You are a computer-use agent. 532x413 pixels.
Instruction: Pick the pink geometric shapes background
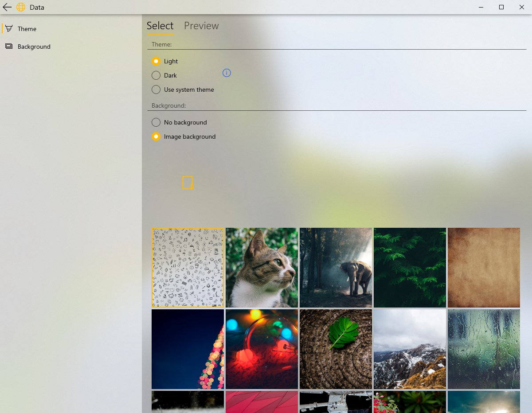pyautogui.click(x=262, y=402)
